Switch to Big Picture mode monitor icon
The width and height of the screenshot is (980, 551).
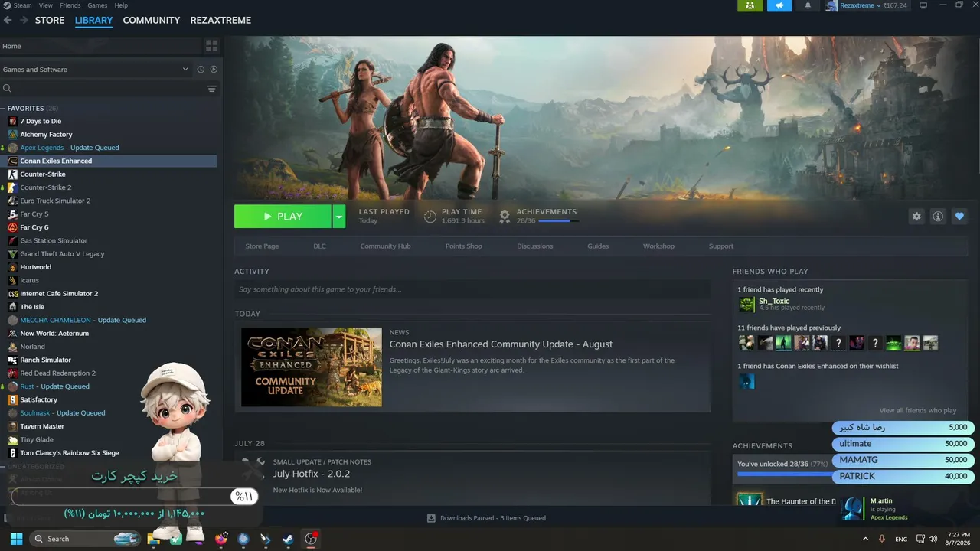tap(923, 5)
